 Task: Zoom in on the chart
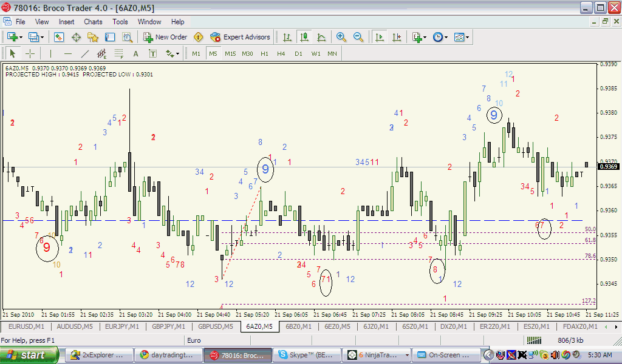pyautogui.click(x=341, y=37)
